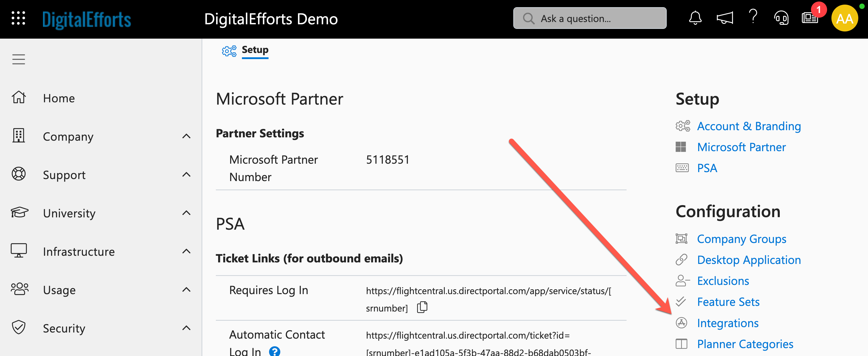Click the Microsoft Partner windows icon
Image resolution: width=868 pixels, height=356 pixels.
point(681,147)
